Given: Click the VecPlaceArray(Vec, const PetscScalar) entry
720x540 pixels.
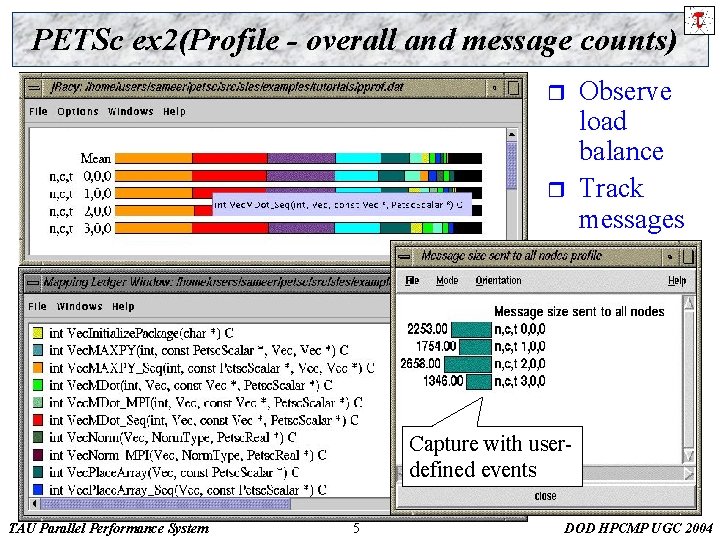Looking at the screenshot, I should [174, 472].
